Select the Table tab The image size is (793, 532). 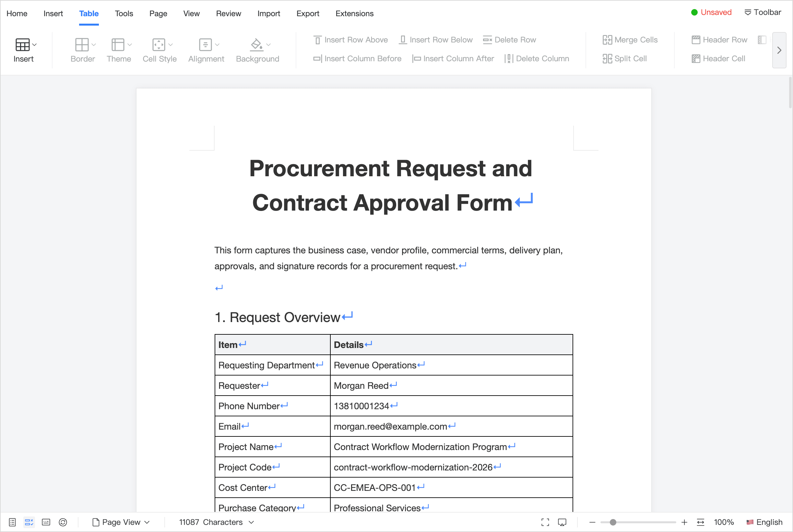point(89,14)
